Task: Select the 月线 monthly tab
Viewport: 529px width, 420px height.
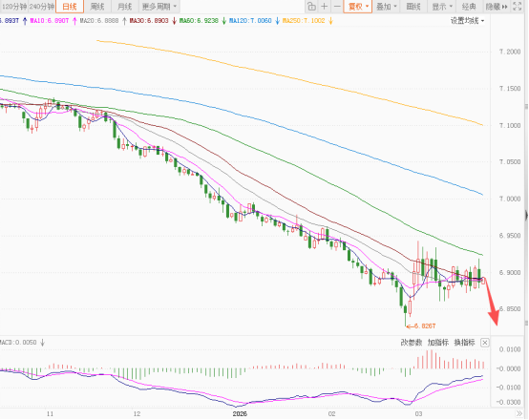Action: click(125, 7)
